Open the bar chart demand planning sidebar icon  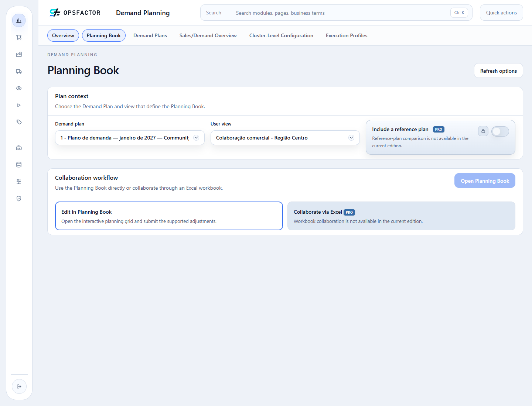tap(19, 20)
